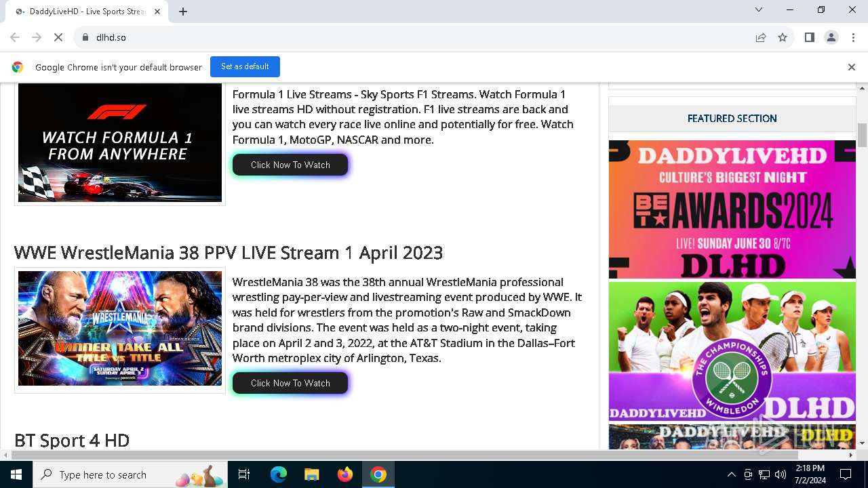Launch Firefox from taskbar
The width and height of the screenshot is (868, 488).
point(345,474)
